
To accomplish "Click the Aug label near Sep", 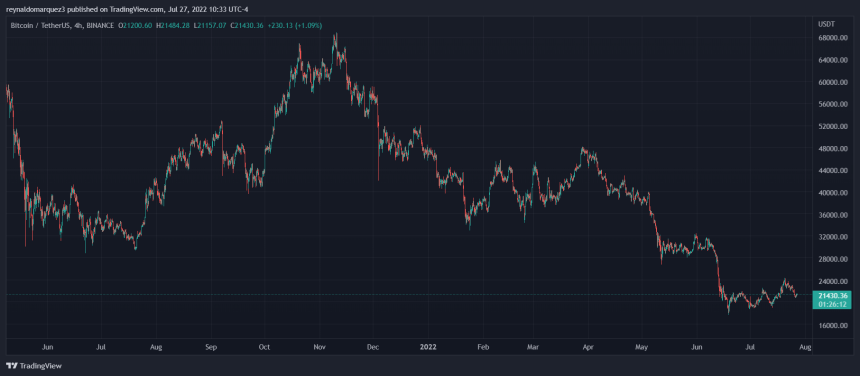I will tap(156, 347).
